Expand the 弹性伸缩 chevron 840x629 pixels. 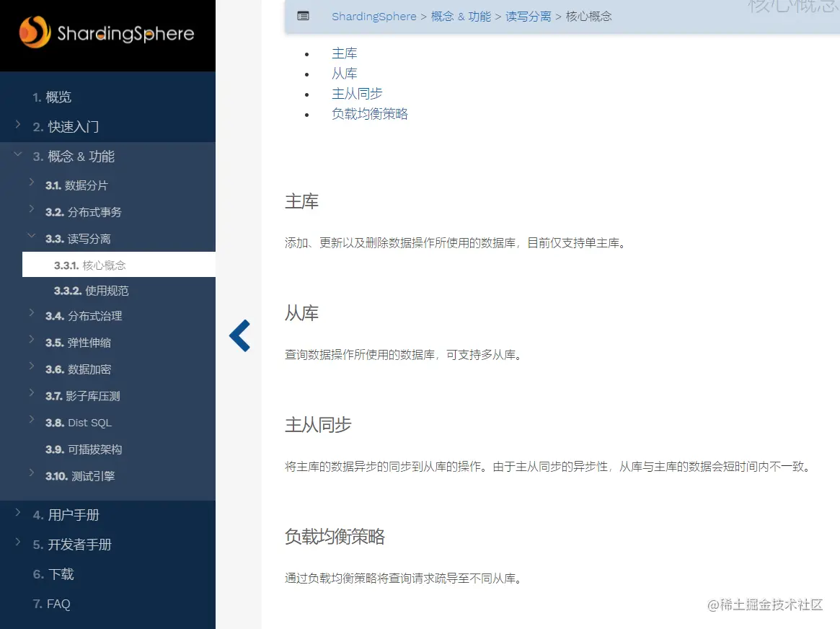[32, 339]
